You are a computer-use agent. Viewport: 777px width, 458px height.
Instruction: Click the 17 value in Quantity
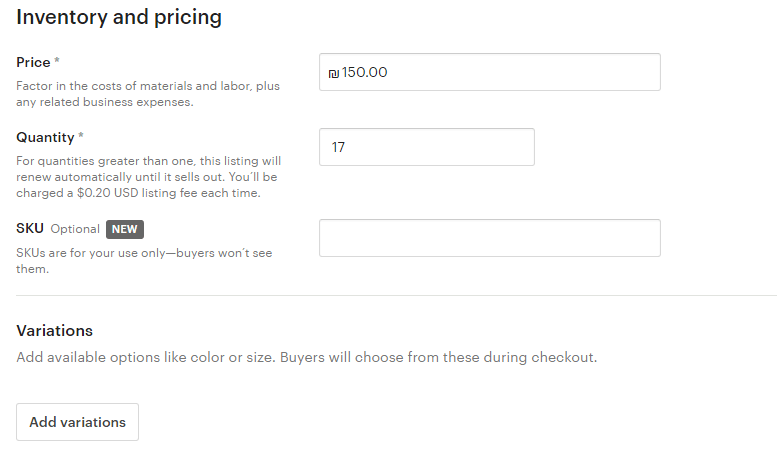click(x=338, y=147)
